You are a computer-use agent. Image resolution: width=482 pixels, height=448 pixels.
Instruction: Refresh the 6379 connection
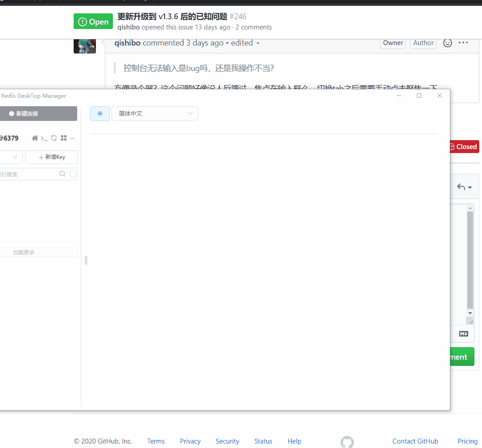coord(54,138)
